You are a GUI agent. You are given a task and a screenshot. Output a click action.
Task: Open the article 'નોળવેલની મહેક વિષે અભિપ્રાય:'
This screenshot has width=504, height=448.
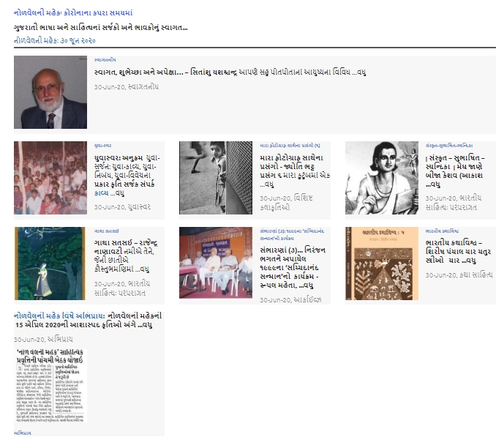coord(88,321)
